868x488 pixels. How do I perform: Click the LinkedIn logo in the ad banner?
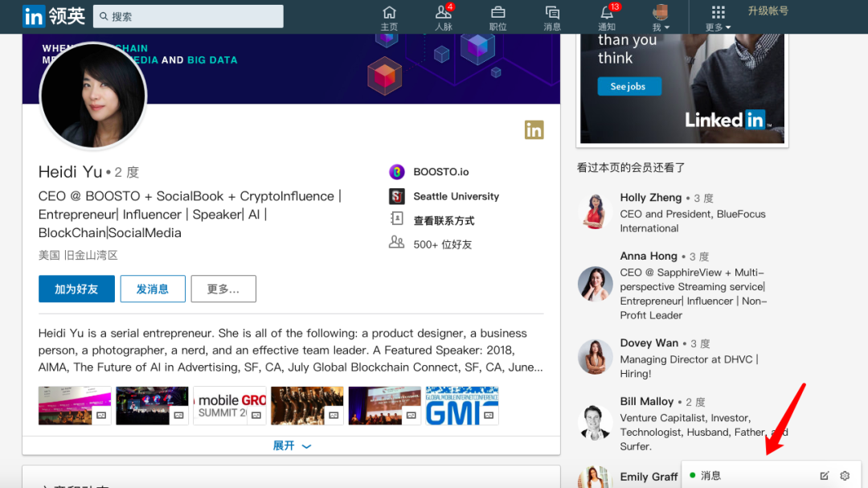pyautogui.click(x=728, y=120)
